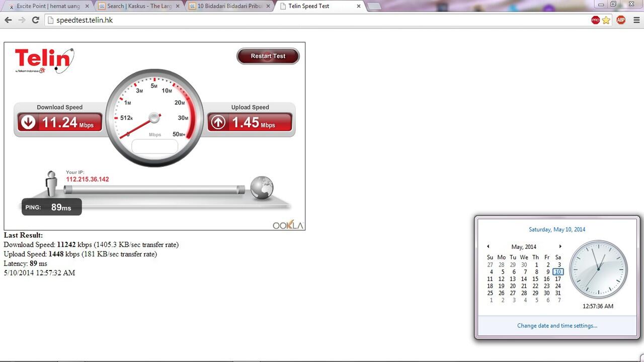Click the speedometer gauge
644x362 pixels.
click(154, 118)
